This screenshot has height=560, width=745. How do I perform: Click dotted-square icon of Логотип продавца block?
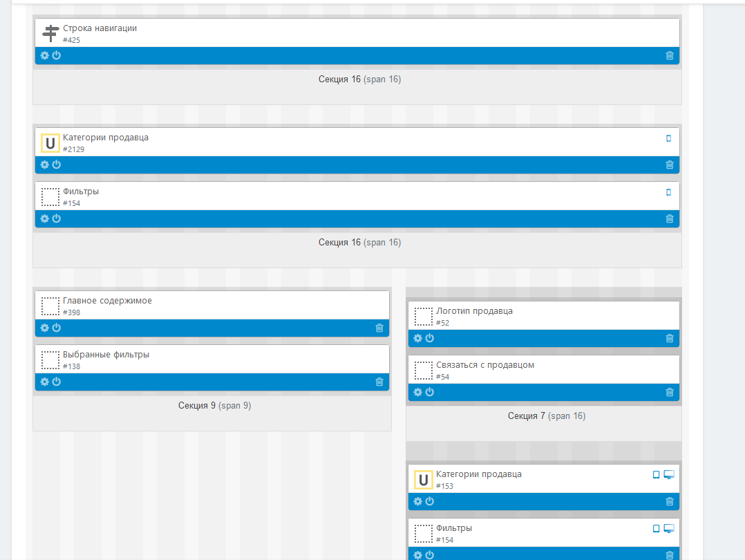pyautogui.click(x=423, y=317)
